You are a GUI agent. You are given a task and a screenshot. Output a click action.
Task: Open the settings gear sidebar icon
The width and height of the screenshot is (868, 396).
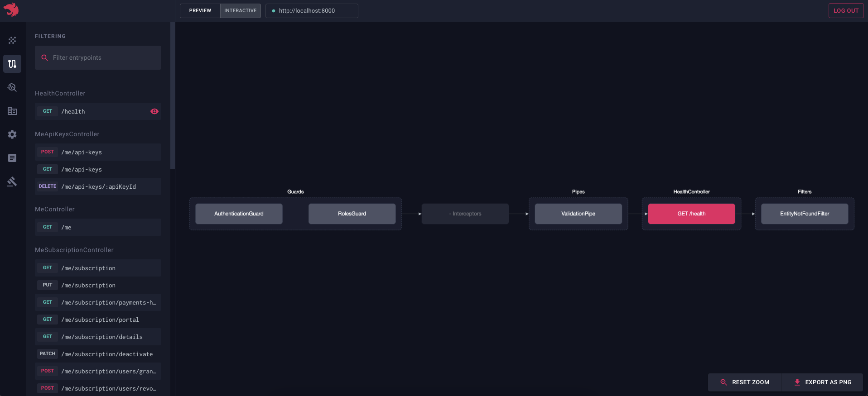[x=12, y=134]
